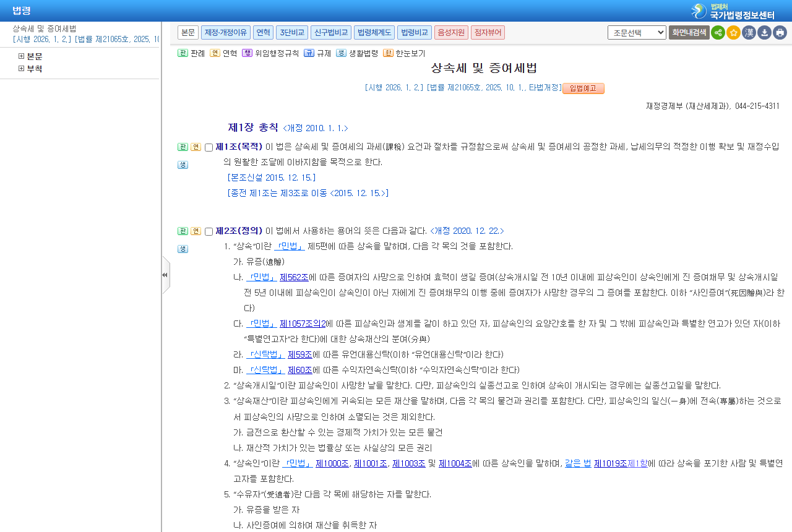
Task: Follow the 제1000조 link
Action: [332, 463]
